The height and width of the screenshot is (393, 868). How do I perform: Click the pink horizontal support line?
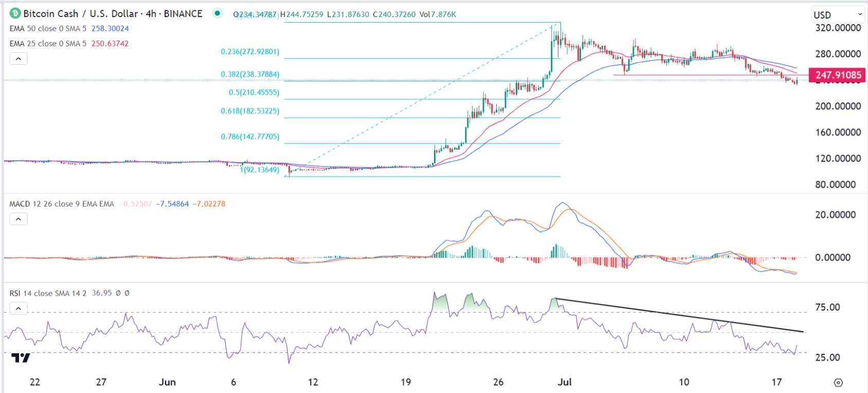pos(711,76)
